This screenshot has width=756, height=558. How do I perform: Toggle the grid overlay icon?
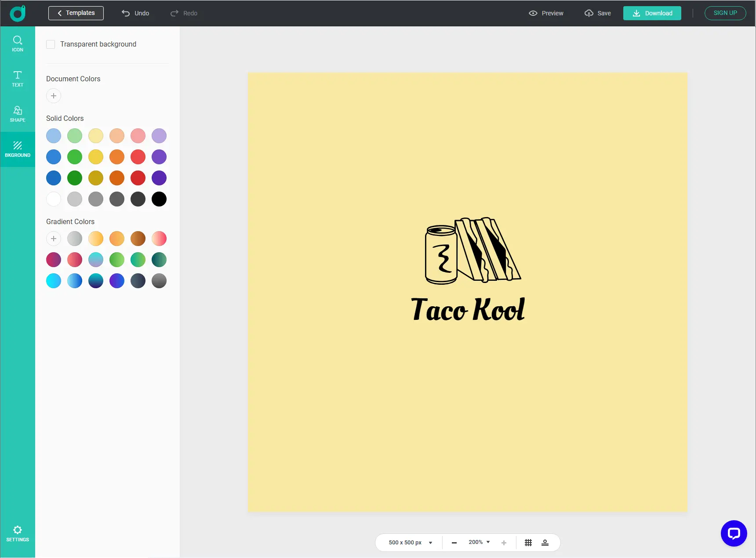(528, 543)
